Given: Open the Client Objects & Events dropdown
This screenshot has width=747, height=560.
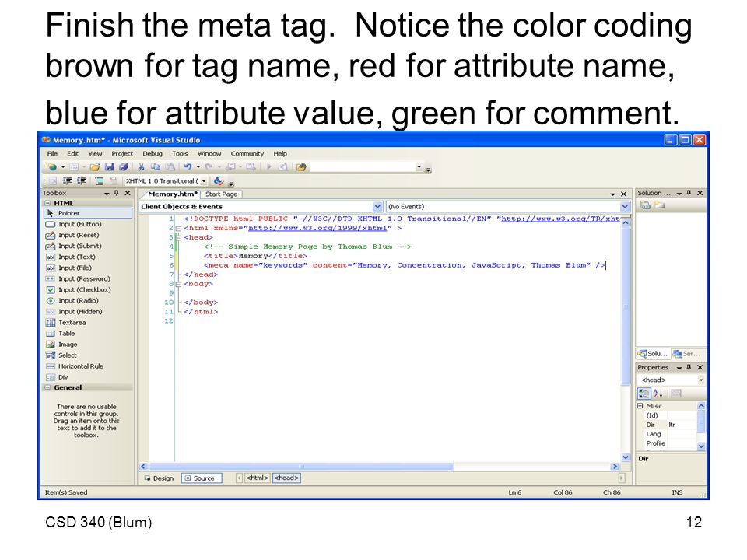Looking at the screenshot, I should pos(377,207).
